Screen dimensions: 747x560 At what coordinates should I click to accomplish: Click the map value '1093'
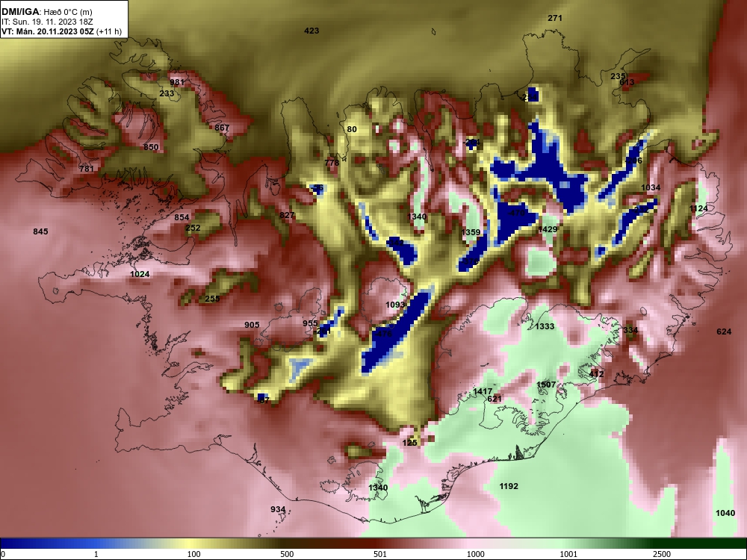pyautogui.click(x=395, y=305)
